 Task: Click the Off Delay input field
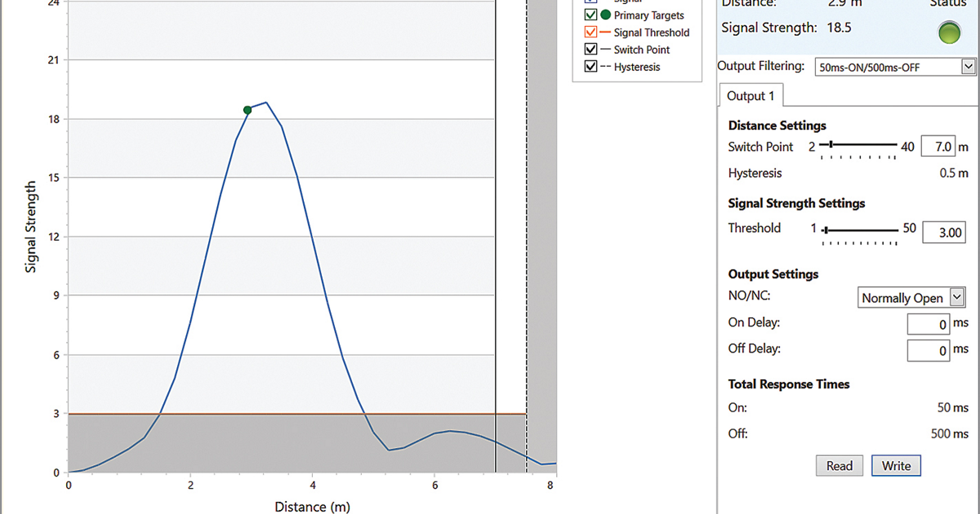[x=929, y=351]
